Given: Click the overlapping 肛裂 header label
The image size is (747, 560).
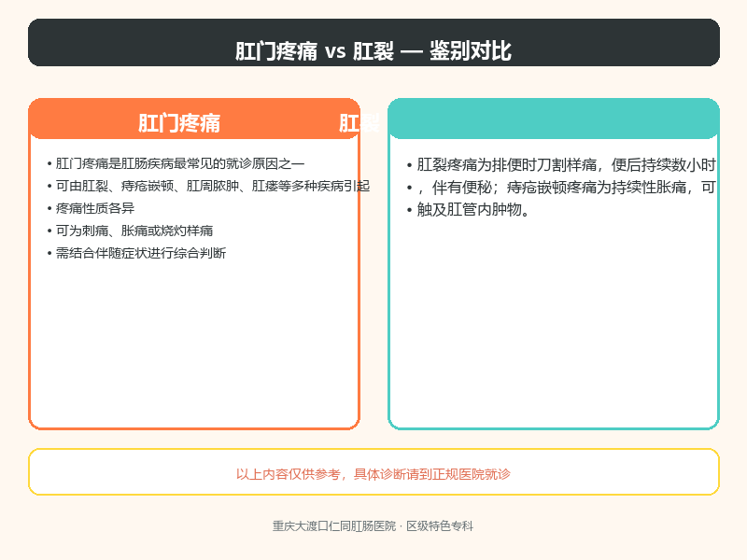Looking at the screenshot, I should [x=359, y=123].
